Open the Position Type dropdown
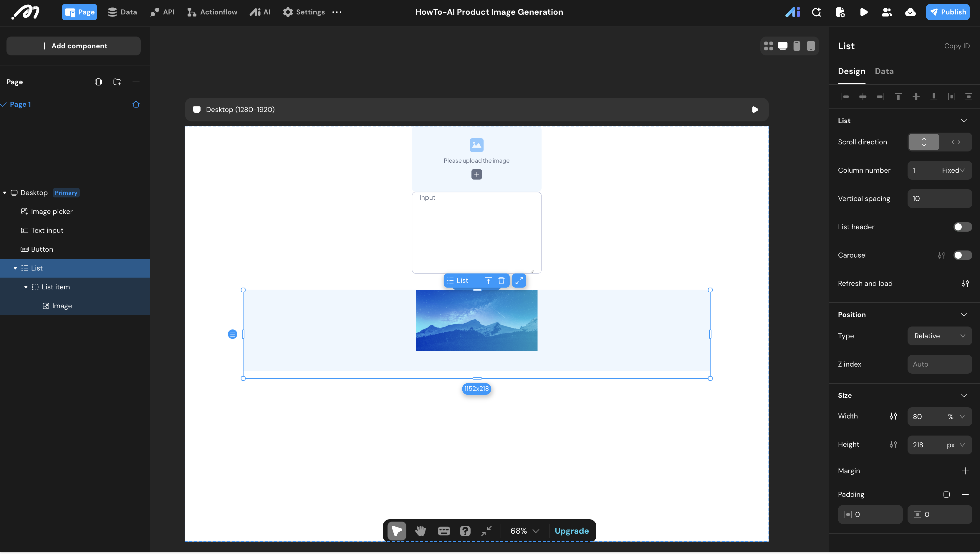980x554 pixels. point(939,336)
